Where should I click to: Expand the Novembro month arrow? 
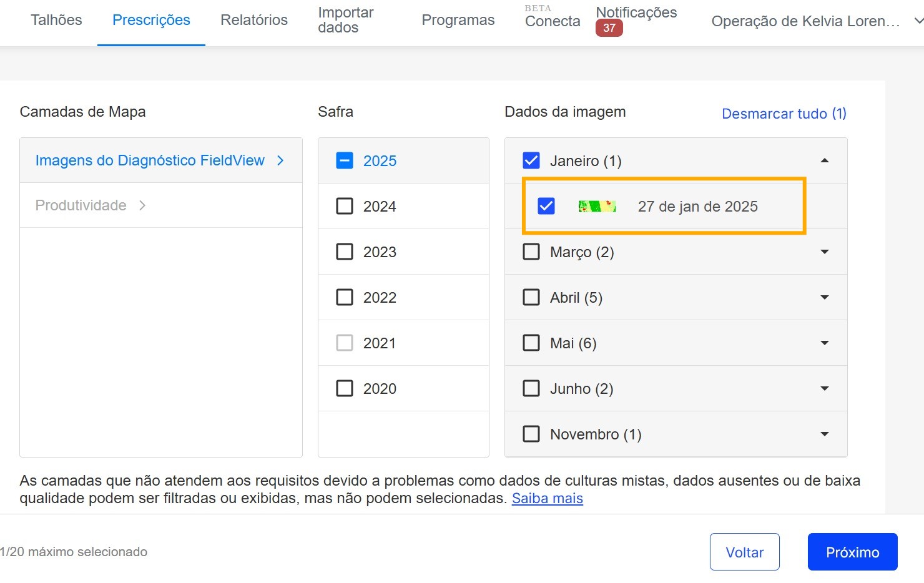824,434
